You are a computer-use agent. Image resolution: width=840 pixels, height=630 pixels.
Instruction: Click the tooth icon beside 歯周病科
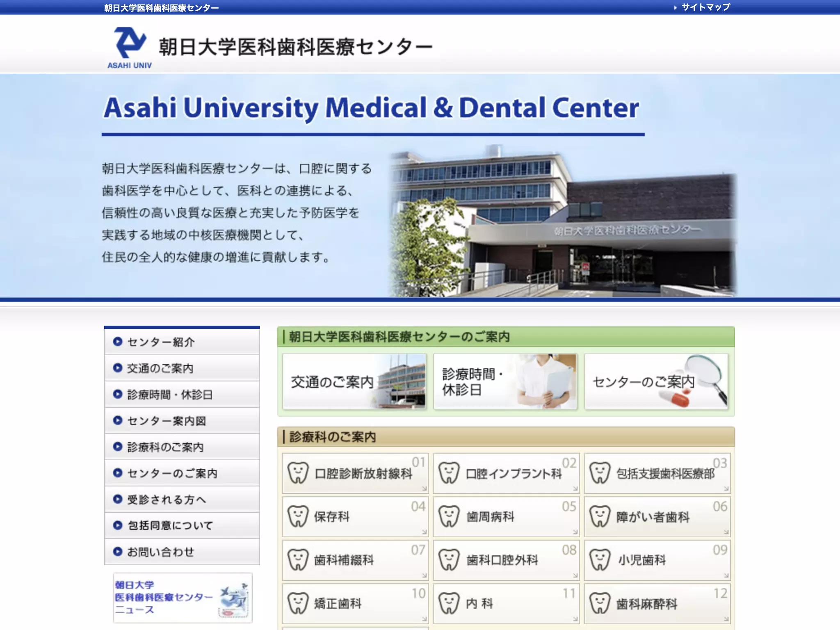point(449,516)
